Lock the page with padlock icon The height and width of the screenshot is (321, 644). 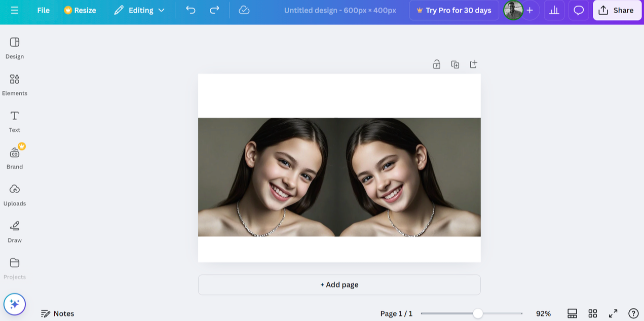tap(437, 64)
